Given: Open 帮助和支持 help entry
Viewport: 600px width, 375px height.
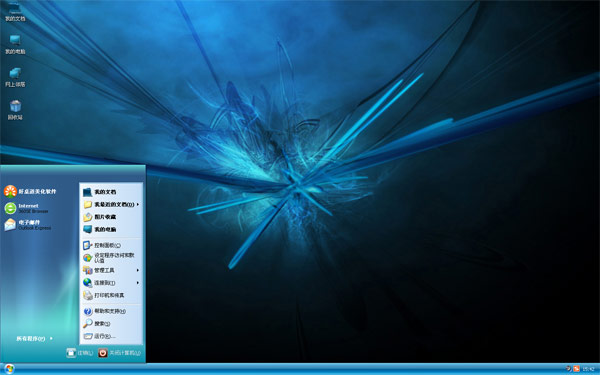Looking at the screenshot, I should click(111, 311).
